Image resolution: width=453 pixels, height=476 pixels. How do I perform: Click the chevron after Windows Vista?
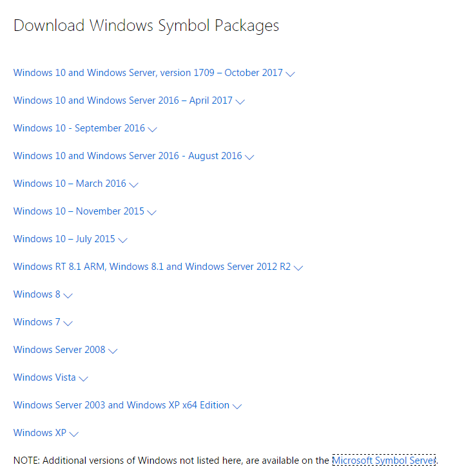click(x=83, y=379)
